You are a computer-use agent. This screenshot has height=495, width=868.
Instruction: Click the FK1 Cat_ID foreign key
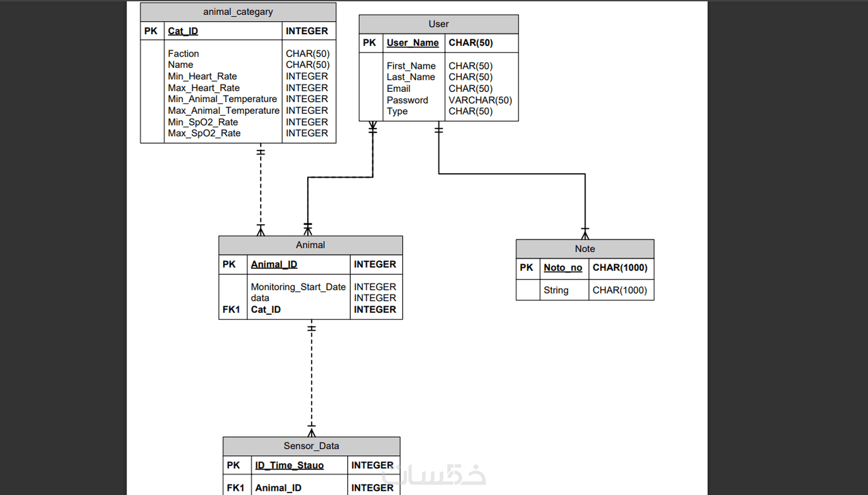(265, 309)
